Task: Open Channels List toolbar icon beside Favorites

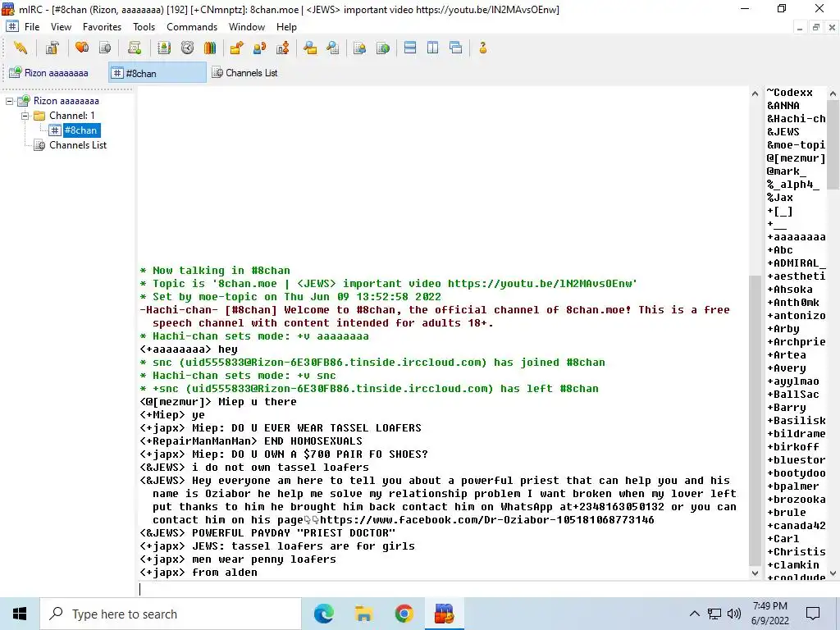Action: (x=106, y=48)
